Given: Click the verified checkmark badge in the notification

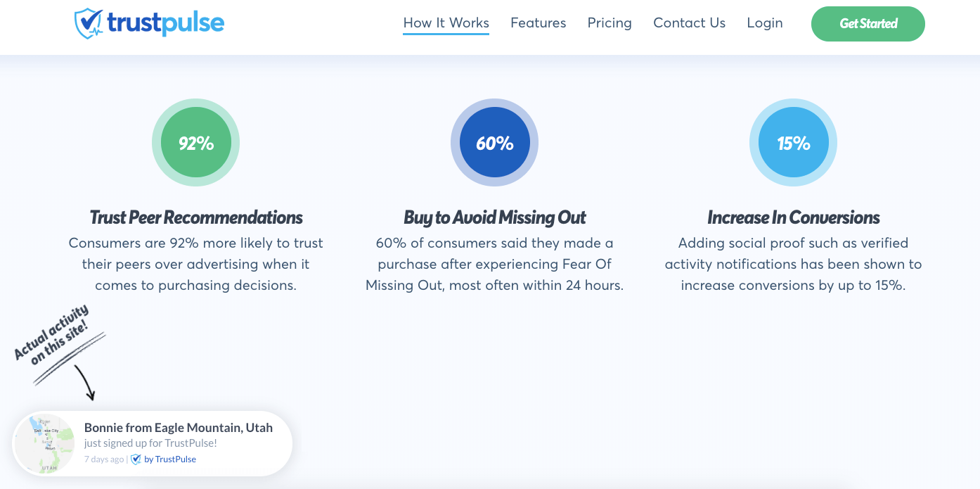Looking at the screenshot, I should coord(136,459).
